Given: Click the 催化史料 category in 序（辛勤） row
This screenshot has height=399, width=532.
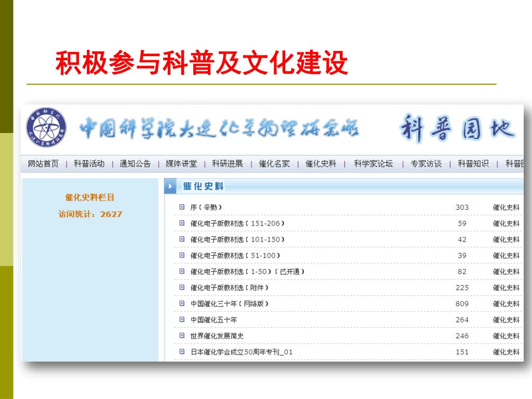Looking at the screenshot, I should click(506, 207).
